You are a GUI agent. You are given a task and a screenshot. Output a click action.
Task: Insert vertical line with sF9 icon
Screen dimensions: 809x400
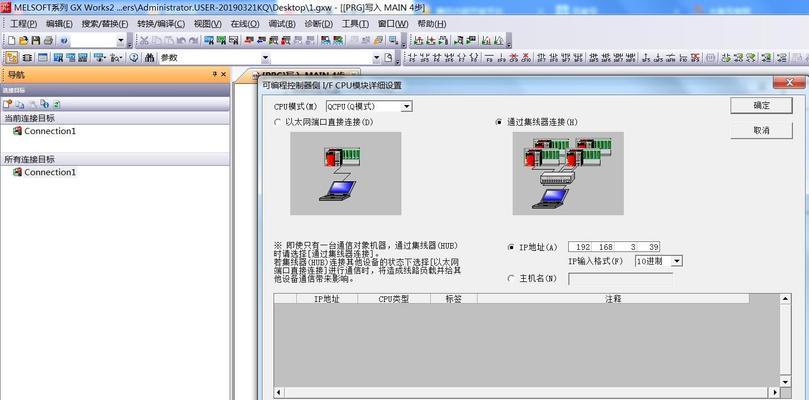click(500, 57)
